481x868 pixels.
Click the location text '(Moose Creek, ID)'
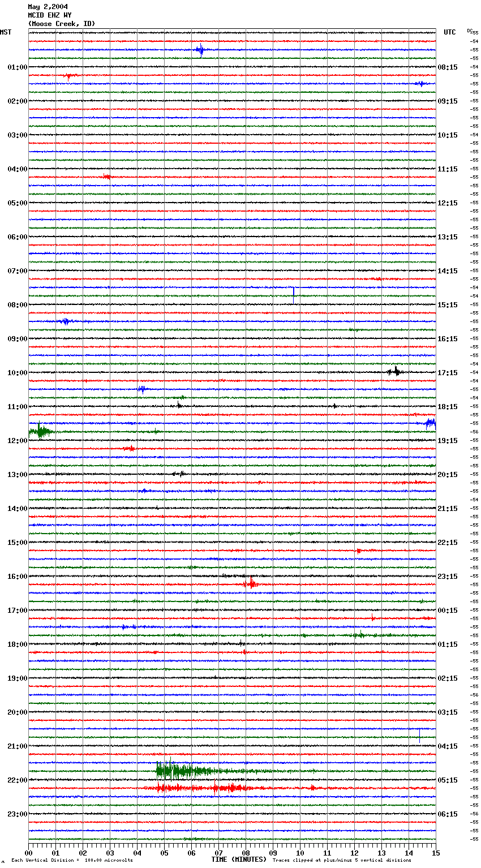click(x=62, y=24)
